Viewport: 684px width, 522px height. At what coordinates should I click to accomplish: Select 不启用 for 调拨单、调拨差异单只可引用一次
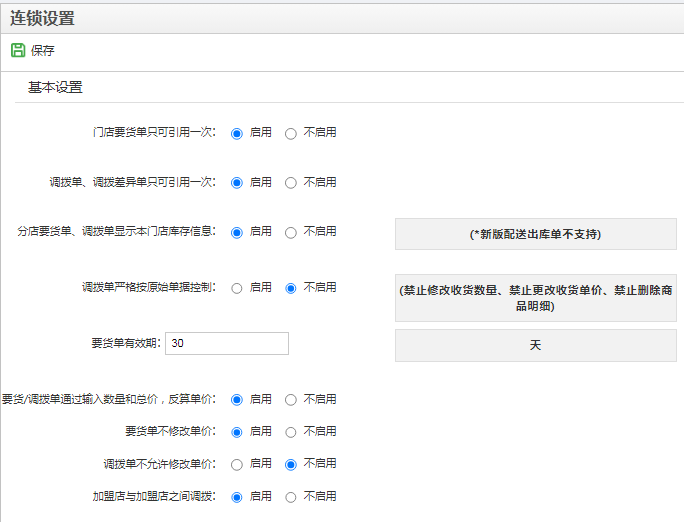pos(291,183)
